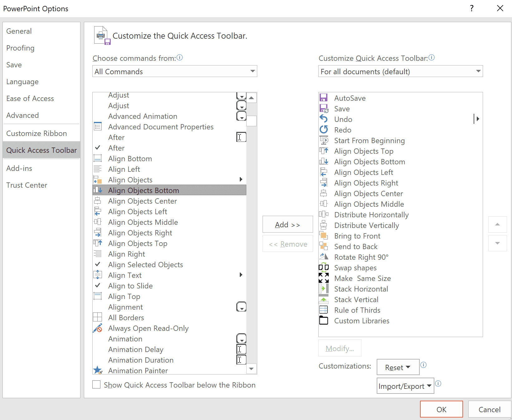Click Rotate Right 90° icon
Image resolution: width=512 pixels, height=420 pixels.
click(x=323, y=257)
